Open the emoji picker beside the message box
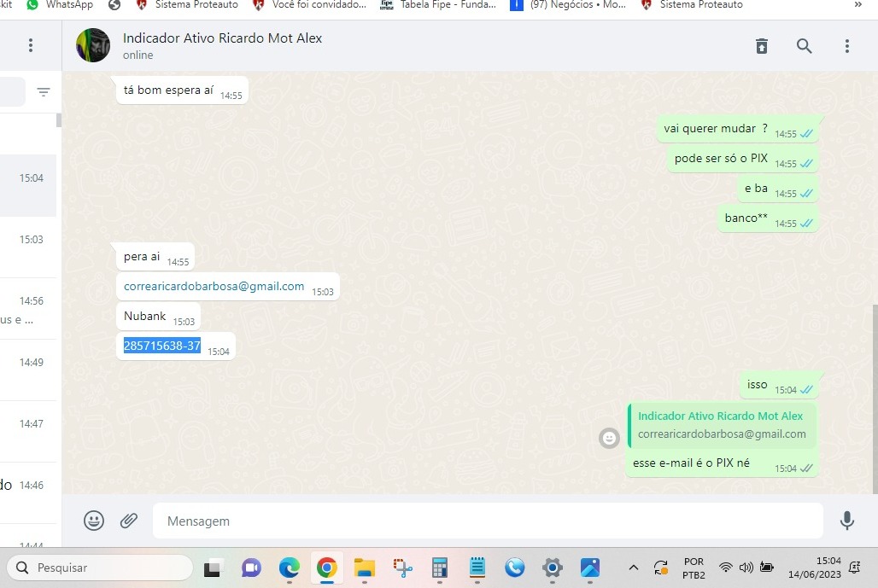 point(94,521)
